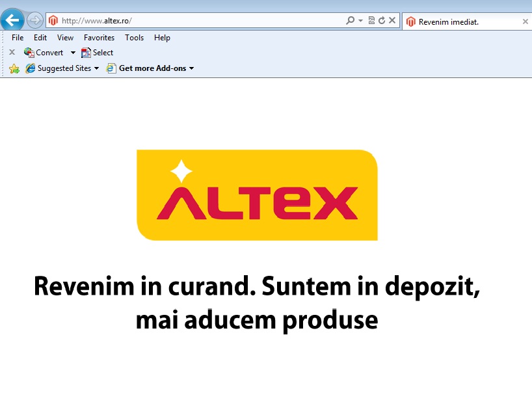Open the Edit menu
The width and height of the screenshot is (532, 404).
coord(40,38)
